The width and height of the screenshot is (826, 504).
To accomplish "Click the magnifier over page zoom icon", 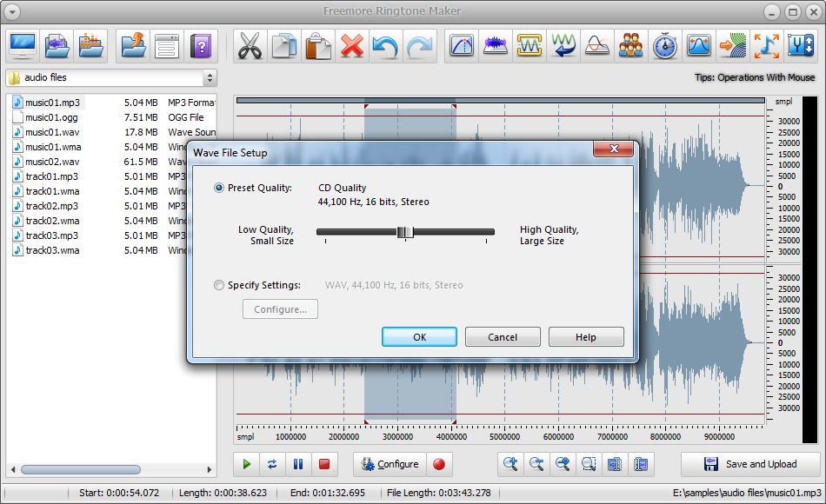I will (589, 464).
